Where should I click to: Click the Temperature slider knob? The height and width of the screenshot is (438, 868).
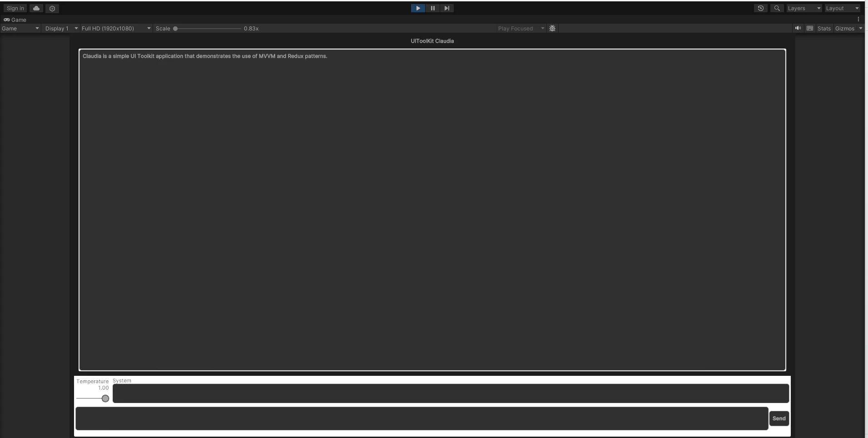(105, 399)
